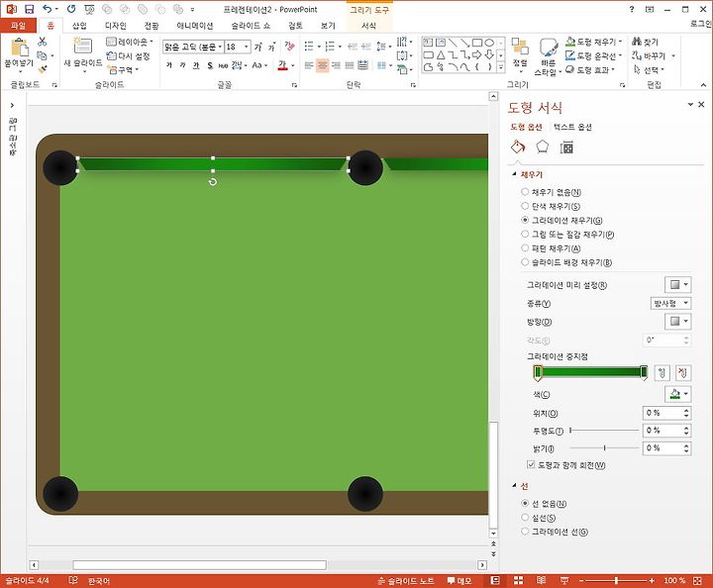Open the File (파일) tab
This screenshot has height=588, width=713.
coord(18,26)
